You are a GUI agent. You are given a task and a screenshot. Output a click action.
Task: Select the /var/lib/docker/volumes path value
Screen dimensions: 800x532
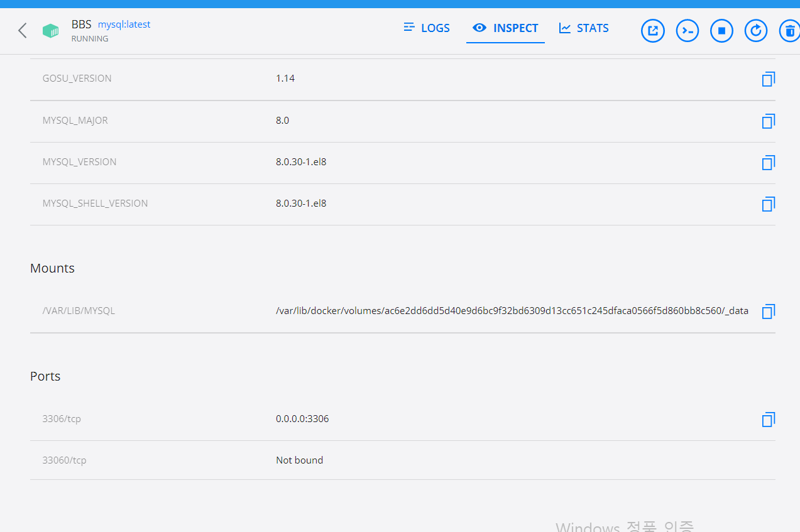pyautogui.click(x=512, y=310)
